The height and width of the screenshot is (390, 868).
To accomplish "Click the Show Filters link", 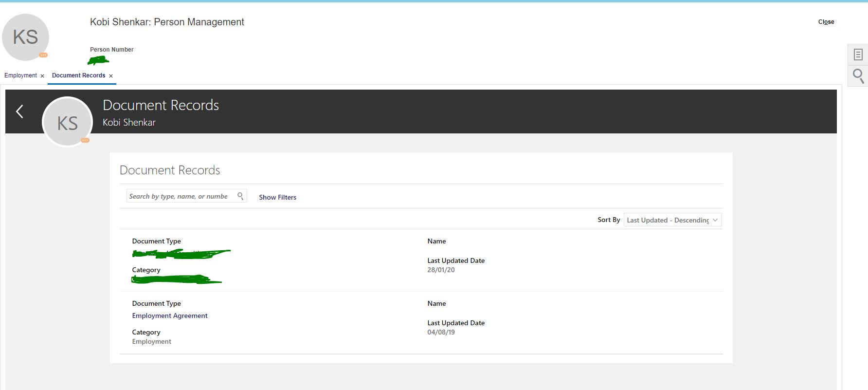I will coord(277,197).
